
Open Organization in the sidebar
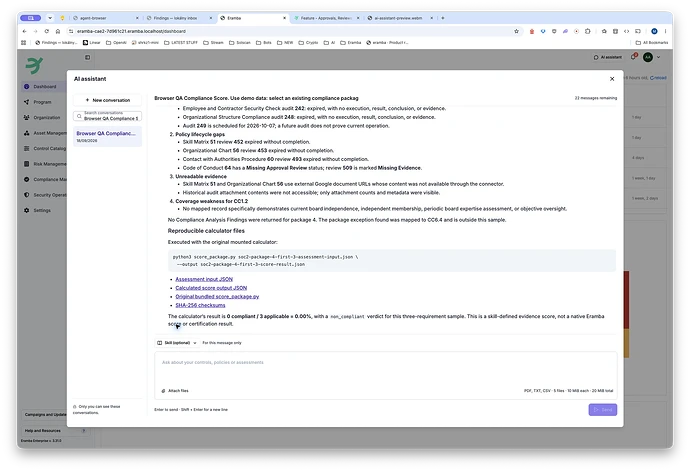pos(46,118)
